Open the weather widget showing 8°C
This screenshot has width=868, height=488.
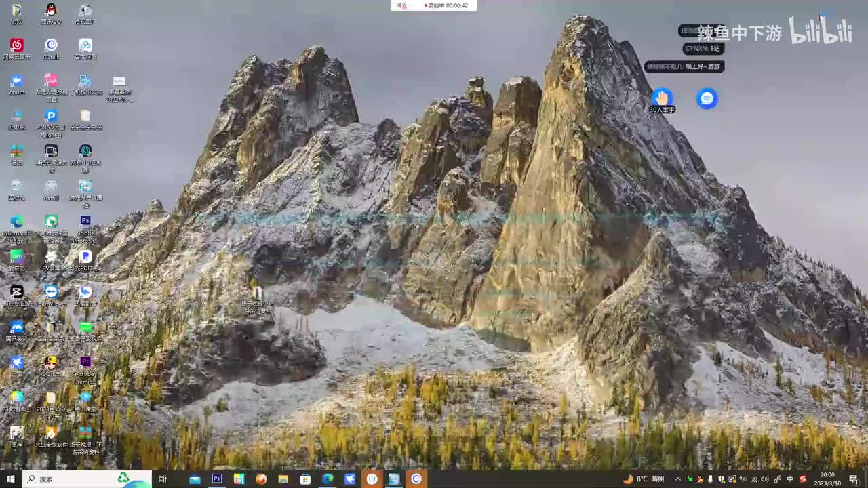tap(644, 479)
